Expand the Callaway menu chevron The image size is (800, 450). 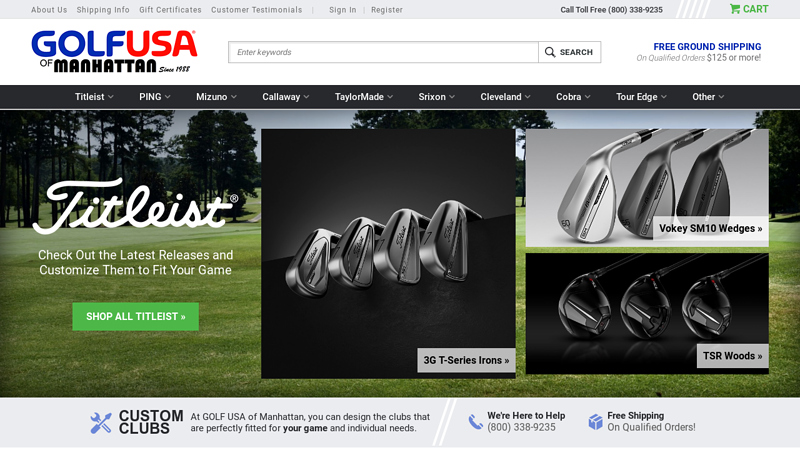click(x=306, y=97)
